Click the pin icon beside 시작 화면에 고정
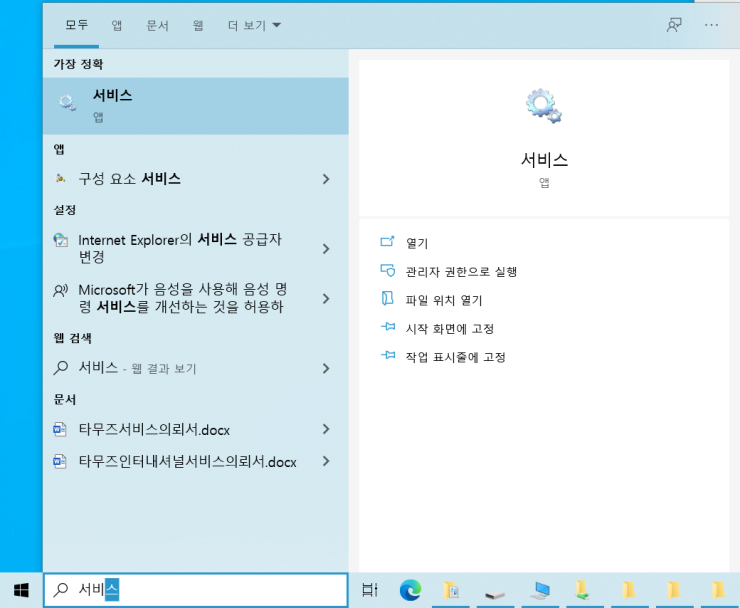This screenshot has height=608, width=740. (387, 327)
